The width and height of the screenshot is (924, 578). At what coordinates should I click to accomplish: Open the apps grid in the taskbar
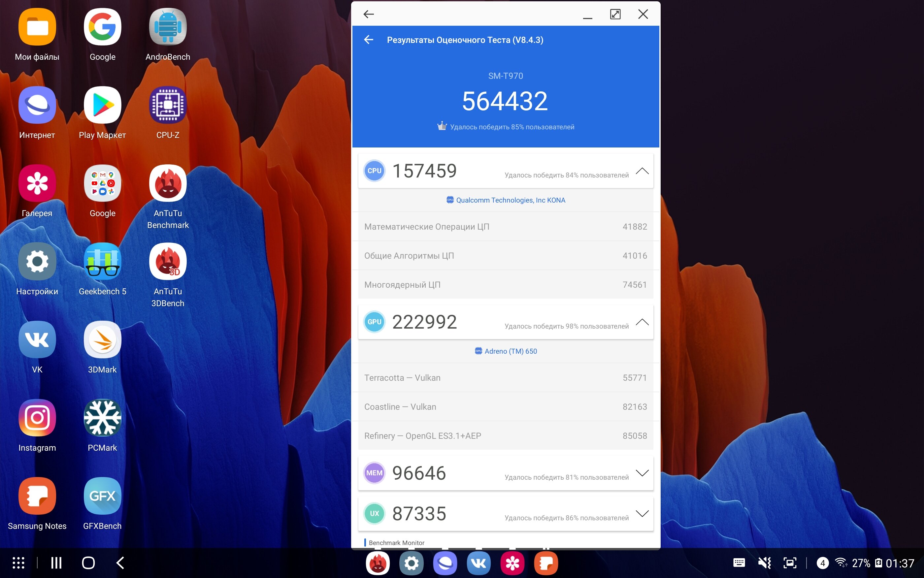(x=18, y=563)
